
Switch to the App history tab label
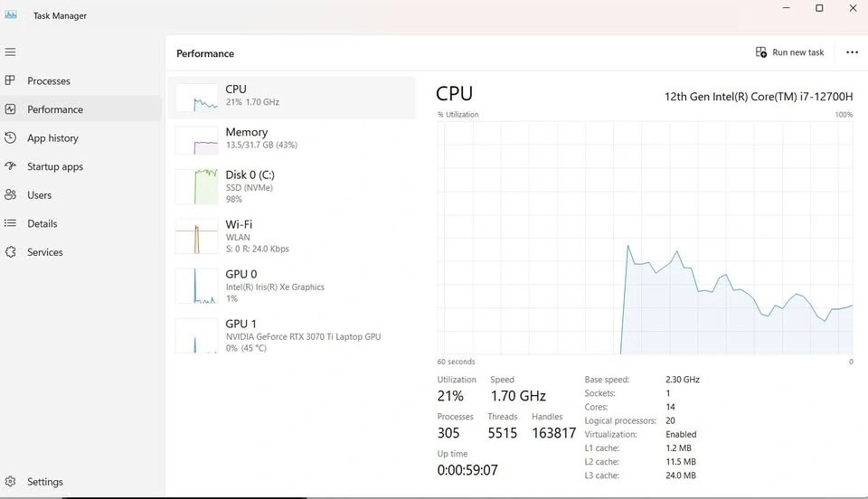(52, 138)
